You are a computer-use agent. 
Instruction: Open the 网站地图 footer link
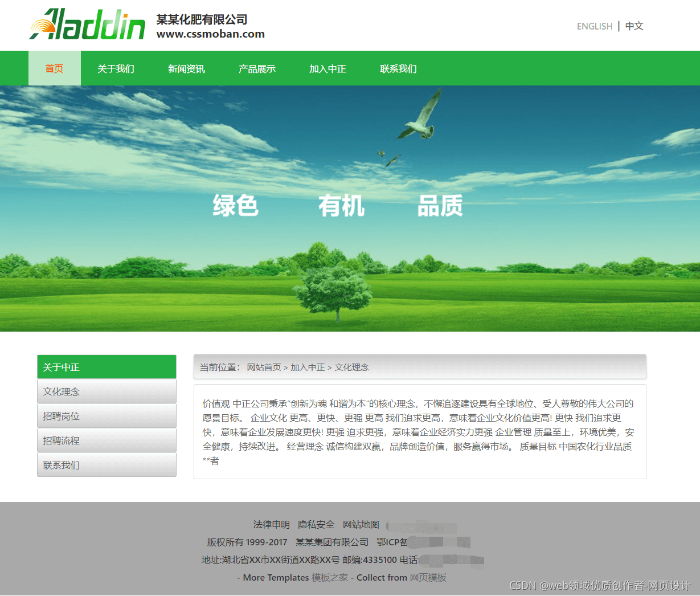pos(361,524)
